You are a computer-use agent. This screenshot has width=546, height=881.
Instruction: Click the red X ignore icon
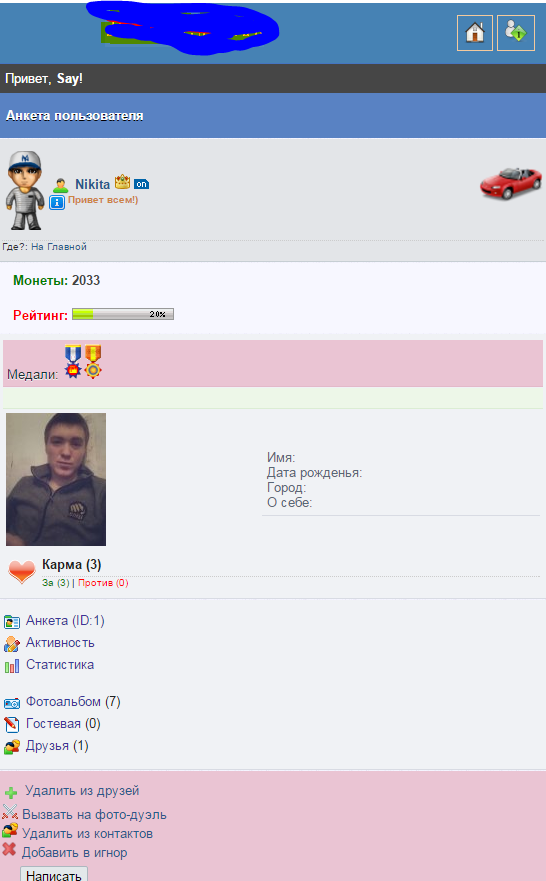click(9, 849)
